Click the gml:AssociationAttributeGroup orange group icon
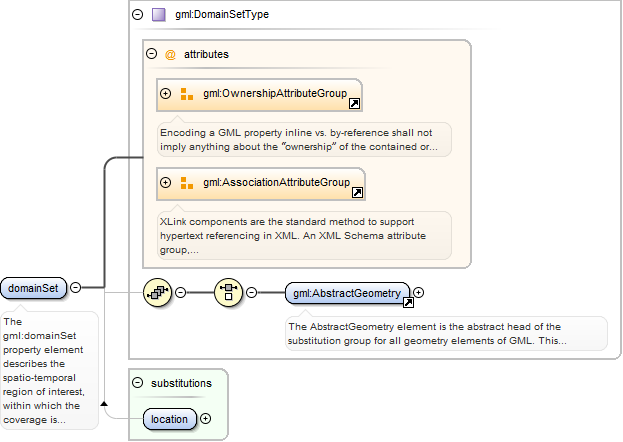 point(187,183)
